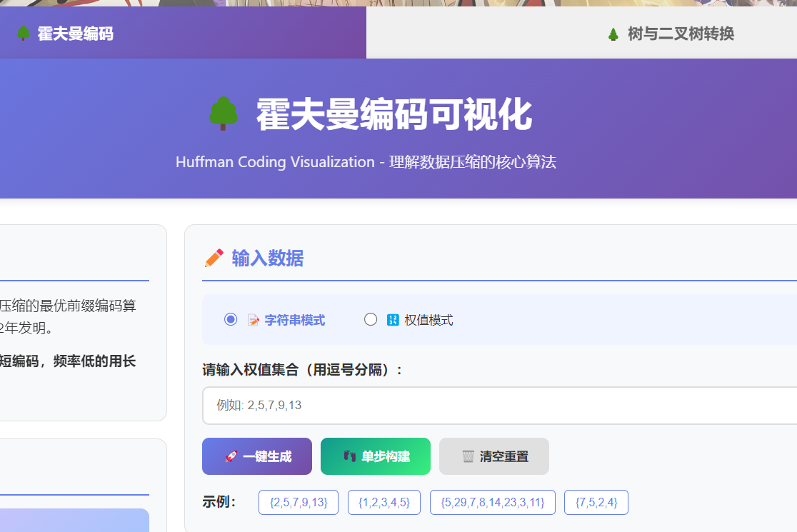Click the tree icon on the 霍夫曼编码 tab
Image resolution: width=797 pixels, height=532 pixels.
click(24, 33)
